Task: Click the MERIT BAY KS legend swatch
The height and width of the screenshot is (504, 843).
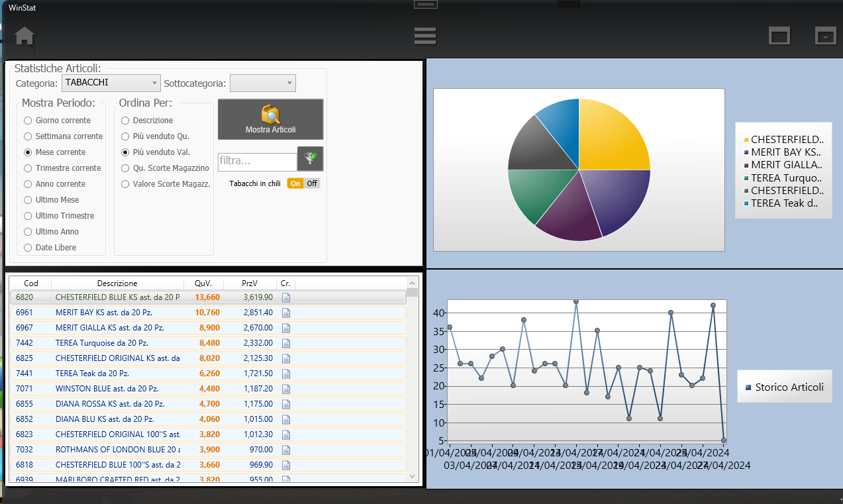Action: (746, 152)
